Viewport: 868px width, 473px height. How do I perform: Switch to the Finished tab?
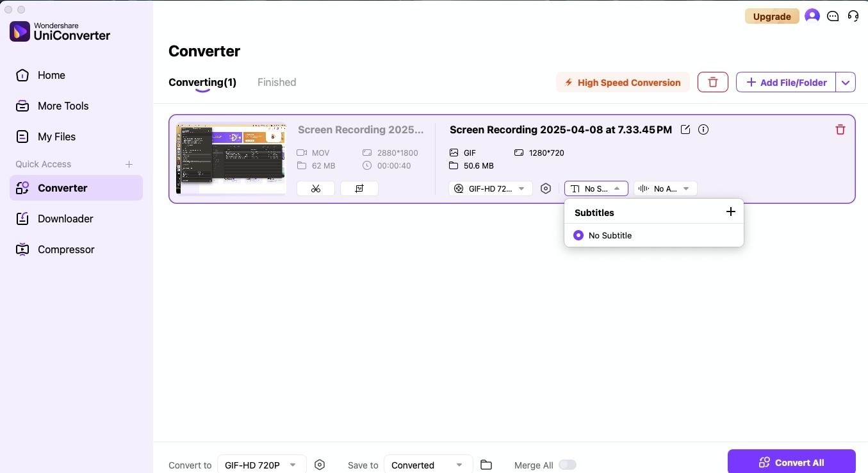pyautogui.click(x=277, y=82)
